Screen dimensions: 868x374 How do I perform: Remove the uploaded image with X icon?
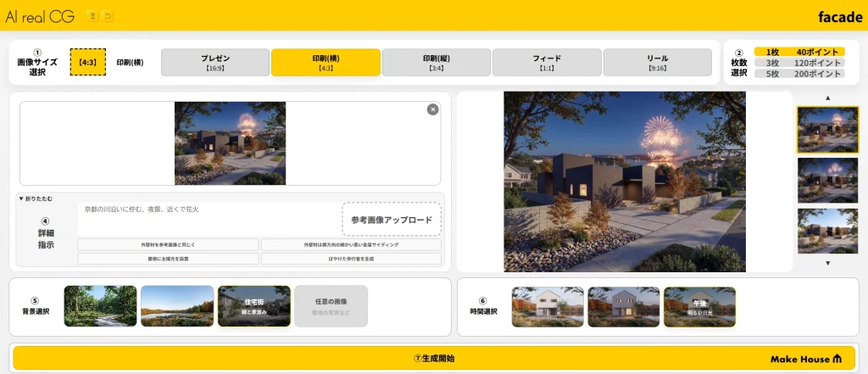click(x=432, y=109)
